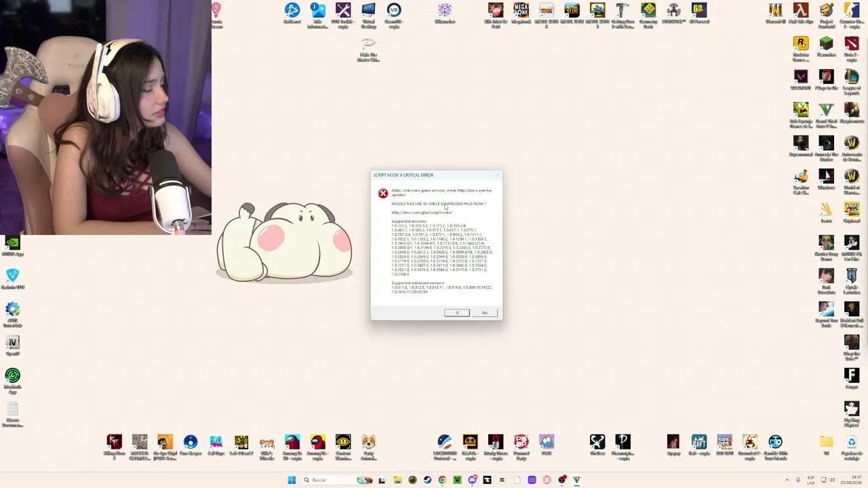Open the Raft desktop shortcut

tap(699, 445)
